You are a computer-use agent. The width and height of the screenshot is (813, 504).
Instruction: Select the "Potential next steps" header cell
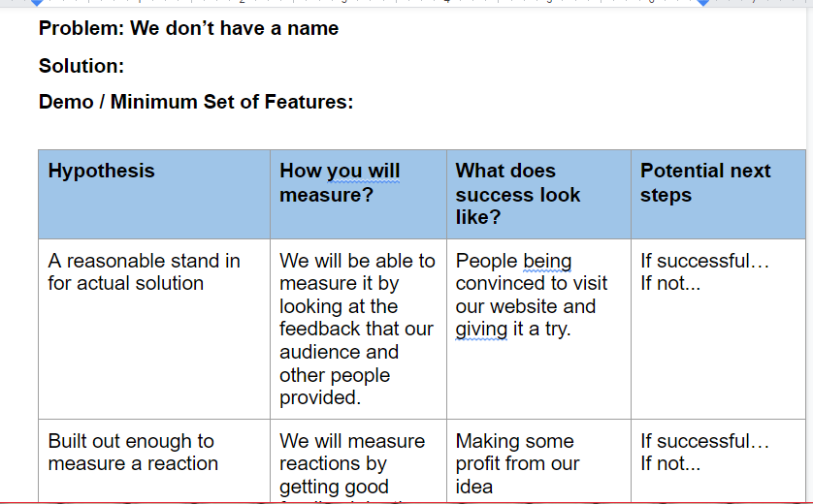click(x=718, y=194)
